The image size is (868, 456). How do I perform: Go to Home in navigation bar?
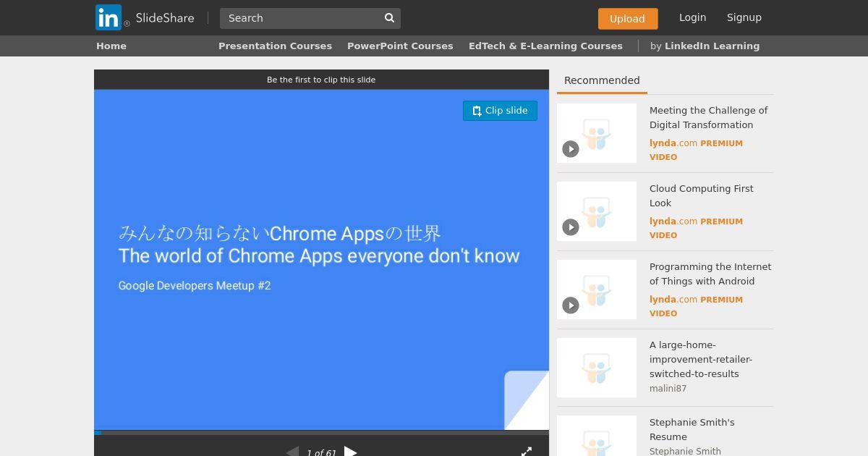click(111, 46)
